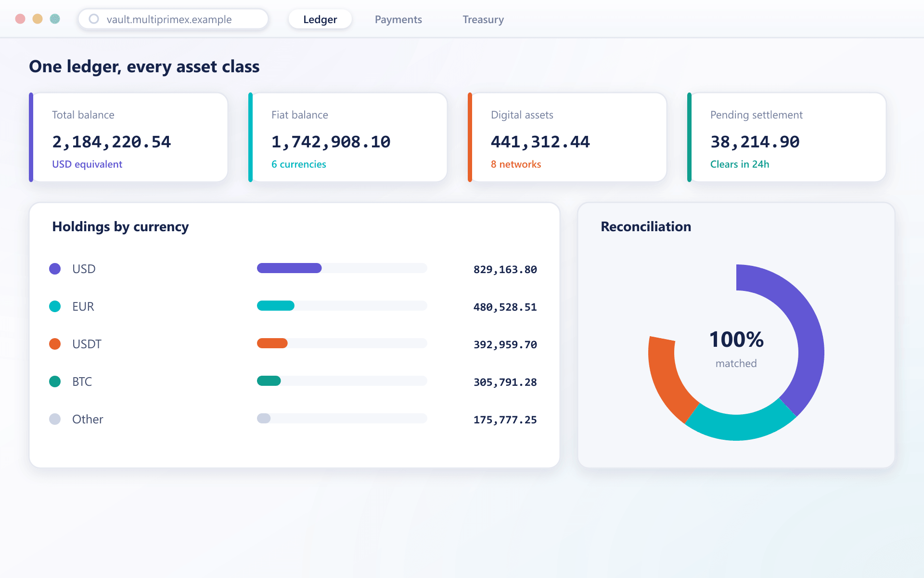Click the BTC holdings progress bar

[x=342, y=381]
